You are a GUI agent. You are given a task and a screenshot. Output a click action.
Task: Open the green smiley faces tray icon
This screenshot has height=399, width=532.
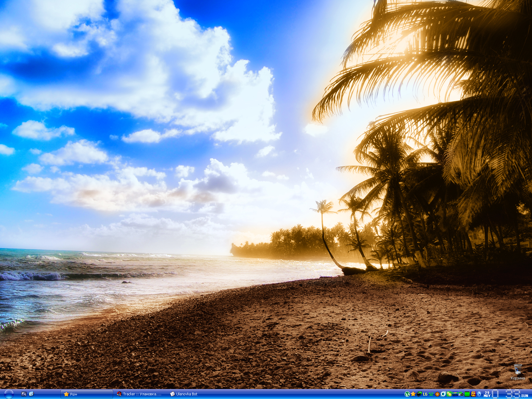coord(449,394)
